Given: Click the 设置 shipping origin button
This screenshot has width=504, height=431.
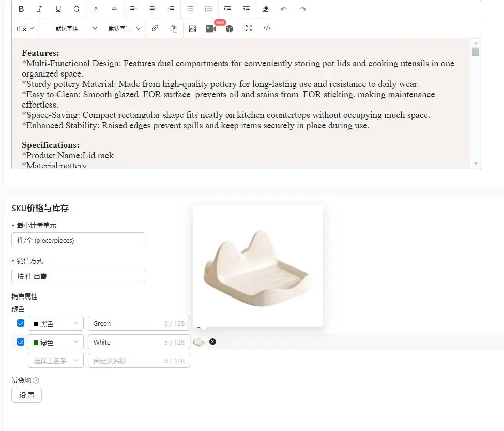Looking at the screenshot, I should coord(27,395).
